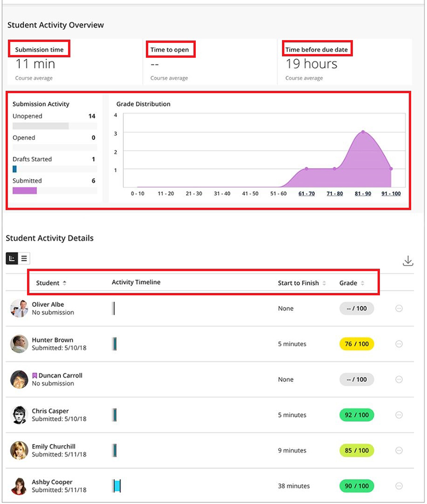Select the 81 - 90 grade range link
Screen dimensions: 427x504
click(x=363, y=194)
